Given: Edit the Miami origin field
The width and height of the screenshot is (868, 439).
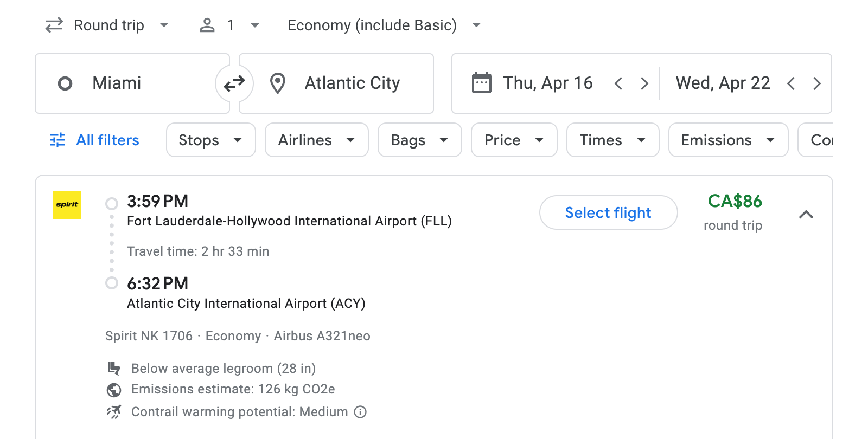Looking at the screenshot, I should click(x=132, y=83).
